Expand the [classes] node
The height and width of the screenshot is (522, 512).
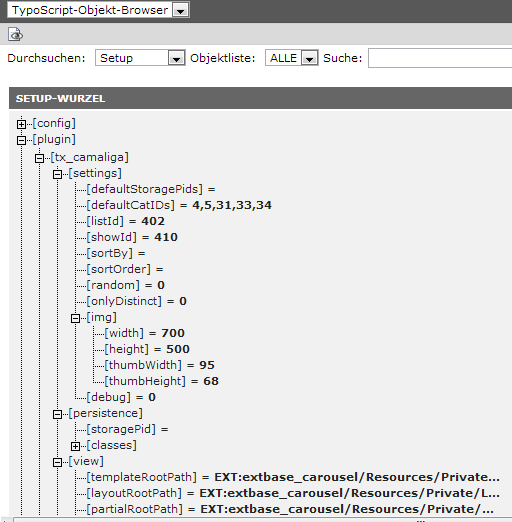coord(75,446)
